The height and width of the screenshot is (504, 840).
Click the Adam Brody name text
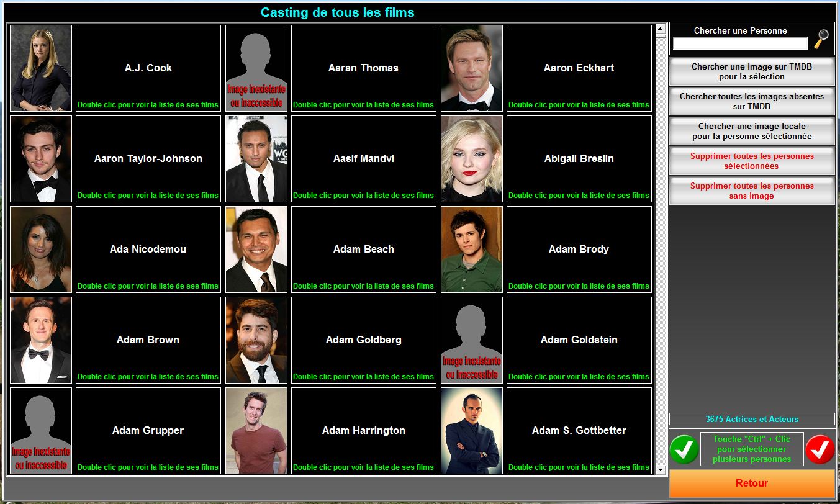(579, 249)
